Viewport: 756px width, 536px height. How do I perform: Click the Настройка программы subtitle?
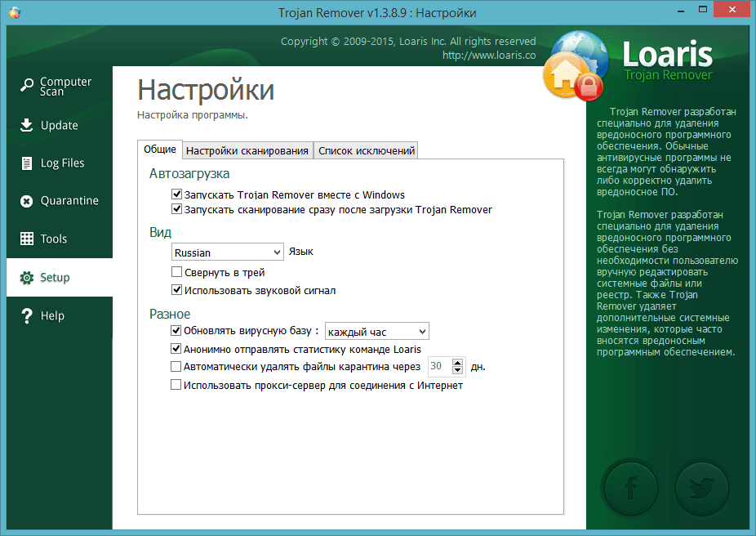[x=193, y=115]
